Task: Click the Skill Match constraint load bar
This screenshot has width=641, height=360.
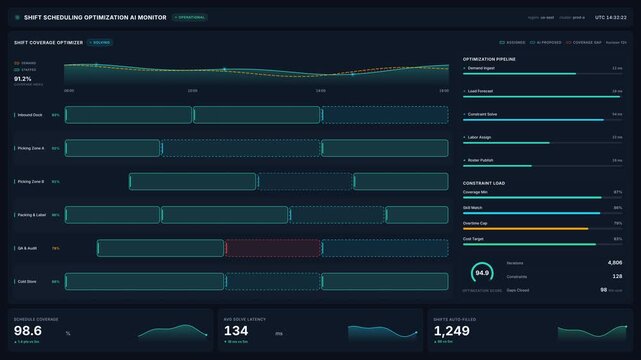Action: [542, 213]
